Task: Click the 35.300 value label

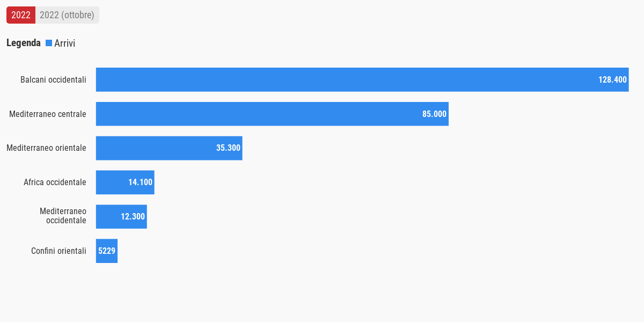Action: tap(228, 148)
